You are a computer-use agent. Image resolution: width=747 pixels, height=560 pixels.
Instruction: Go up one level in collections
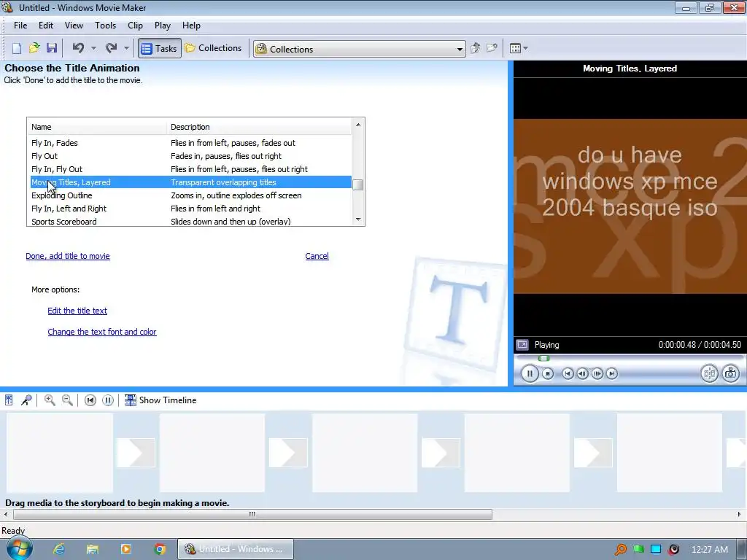pos(475,48)
